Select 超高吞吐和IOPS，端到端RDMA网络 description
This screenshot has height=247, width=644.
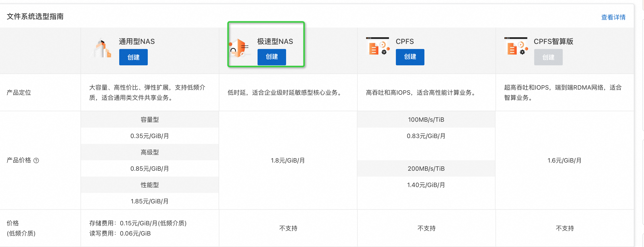pos(563,93)
